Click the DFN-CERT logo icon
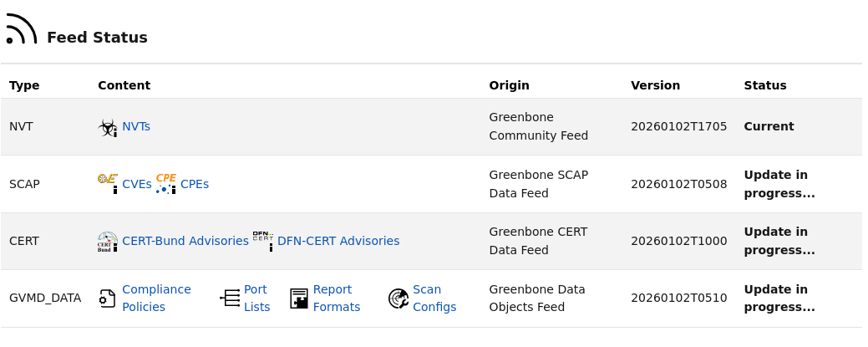Viewport: 868px width, 347px height. tap(263, 241)
